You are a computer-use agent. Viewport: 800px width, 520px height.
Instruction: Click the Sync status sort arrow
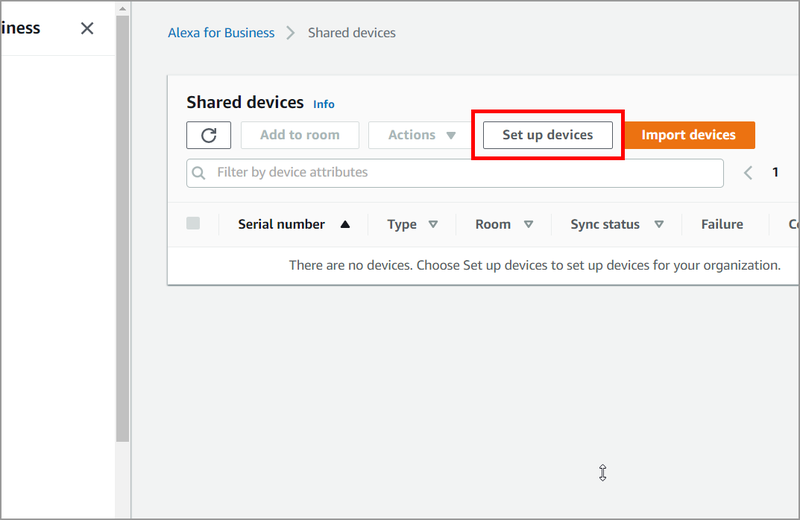pyautogui.click(x=659, y=225)
